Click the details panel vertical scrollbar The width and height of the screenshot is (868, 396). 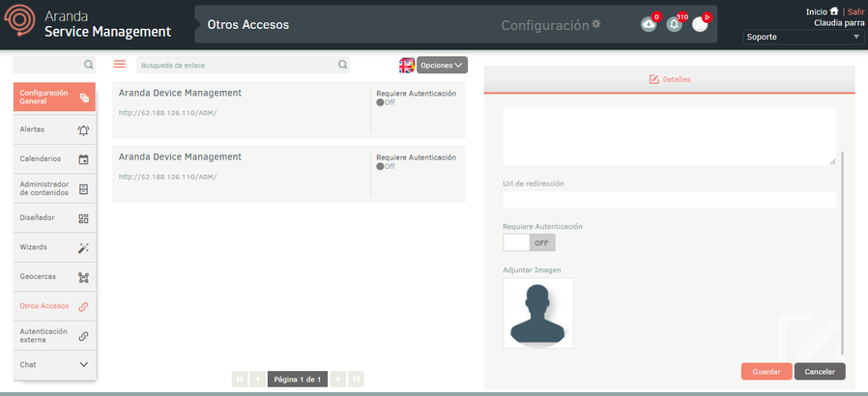point(842,253)
